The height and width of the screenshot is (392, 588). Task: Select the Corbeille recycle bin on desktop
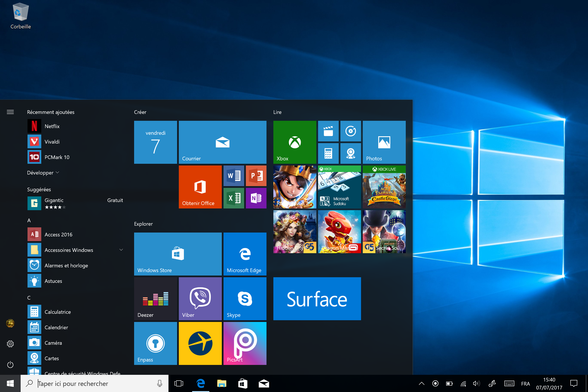[20, 16]
